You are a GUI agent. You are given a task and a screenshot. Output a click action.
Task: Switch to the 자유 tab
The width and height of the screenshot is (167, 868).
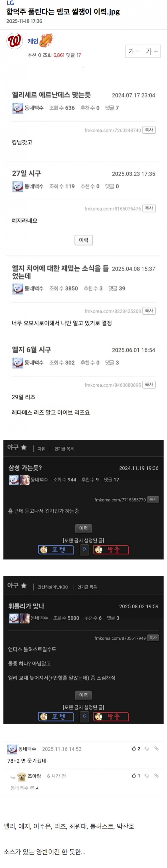point(41,448)
